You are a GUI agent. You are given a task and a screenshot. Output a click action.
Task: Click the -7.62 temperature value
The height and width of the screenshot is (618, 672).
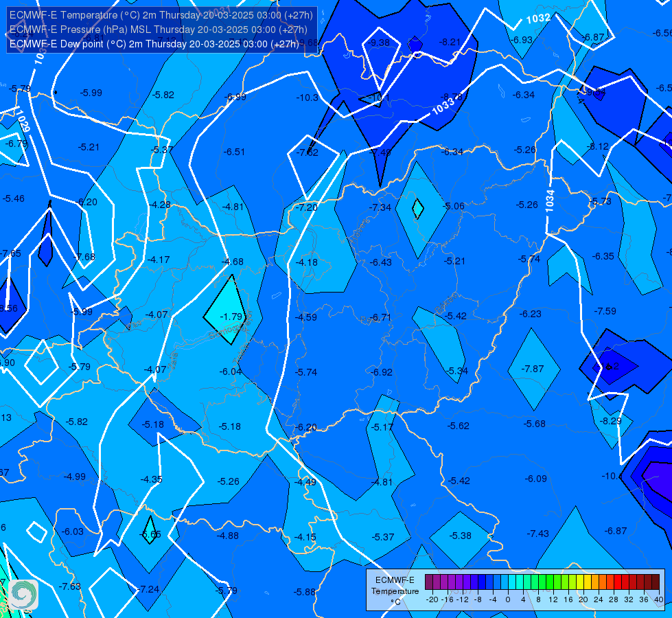tap(308, 152)
